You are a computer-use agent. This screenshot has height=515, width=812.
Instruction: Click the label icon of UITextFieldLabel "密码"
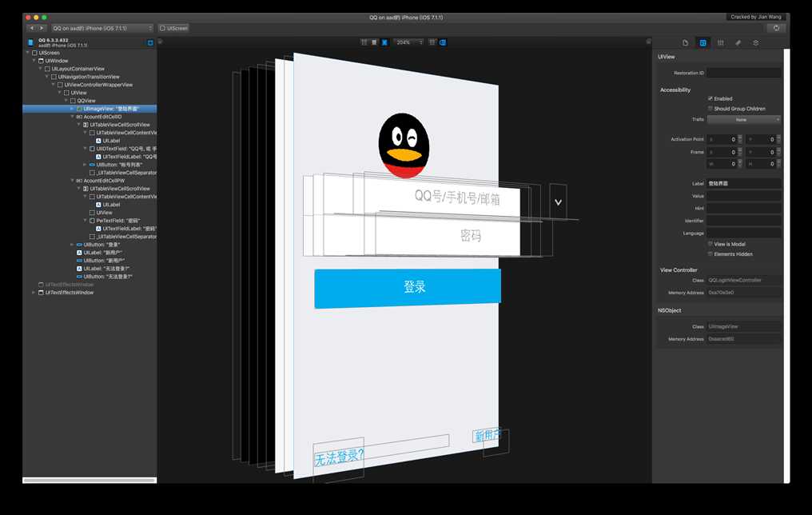98,229
